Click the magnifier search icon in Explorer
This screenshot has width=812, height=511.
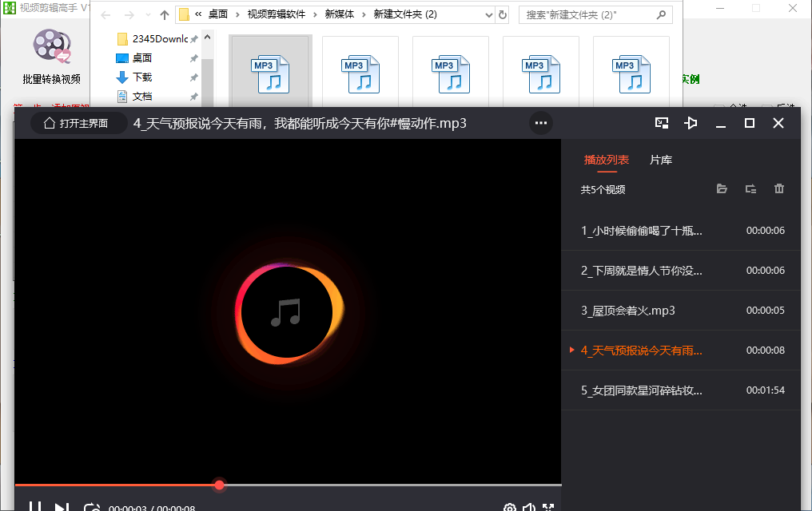point(661,15)
